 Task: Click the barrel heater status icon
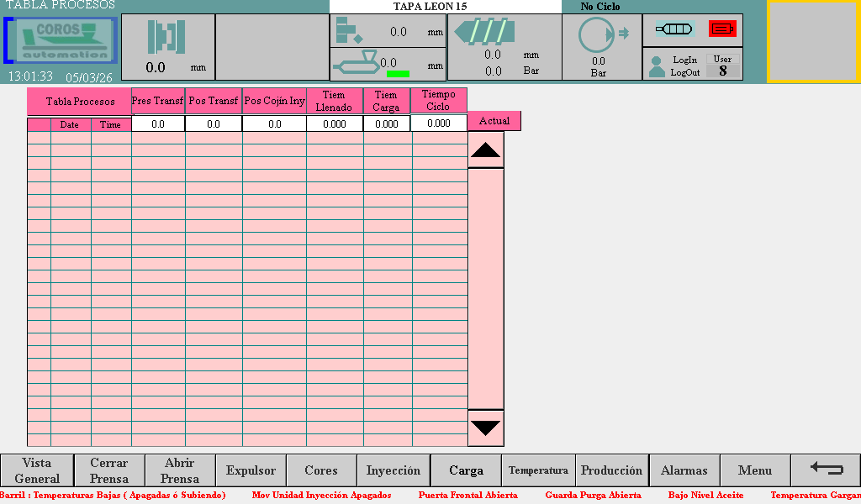(673, 29)
